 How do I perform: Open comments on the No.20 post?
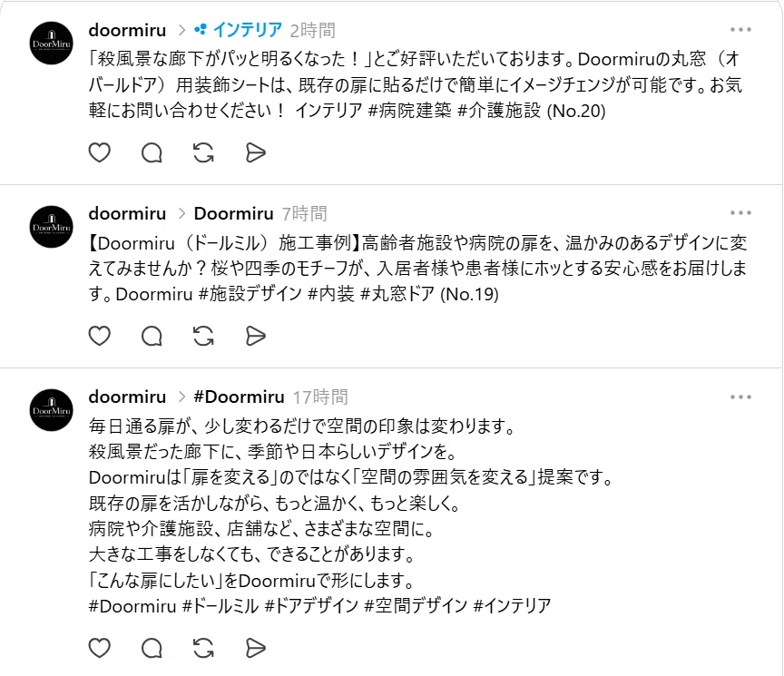pyautogui.click(x=152, y=152)
